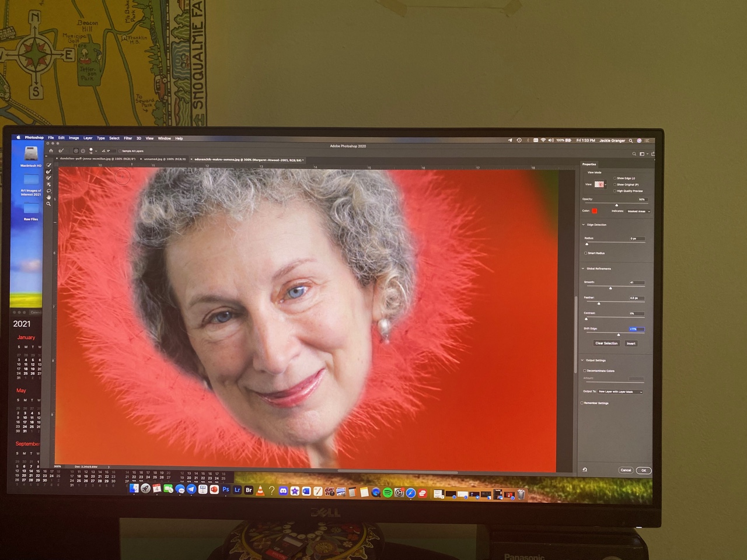Open the Filter menu
This screenshot has width=747, height=560.
coord(128,138)
